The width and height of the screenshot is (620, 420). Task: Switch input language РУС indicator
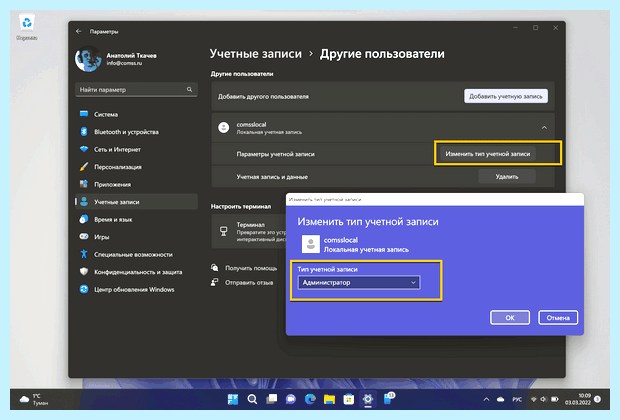[517, 399]
